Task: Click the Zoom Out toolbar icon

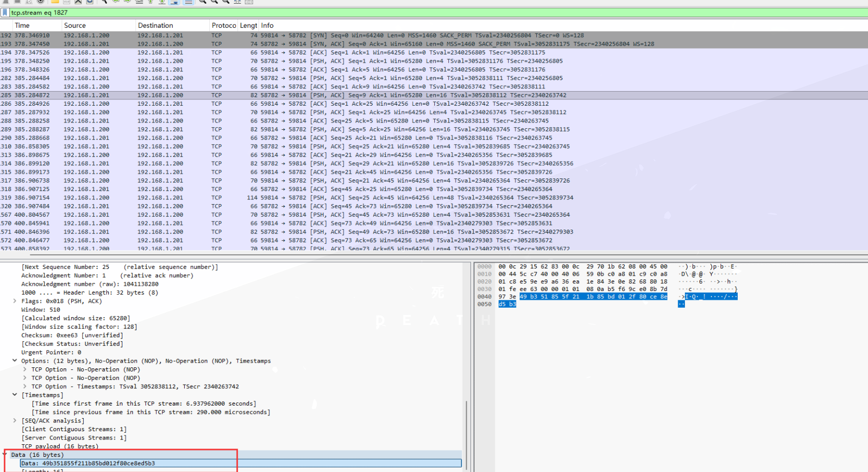Action: click(x=214, y=2)
